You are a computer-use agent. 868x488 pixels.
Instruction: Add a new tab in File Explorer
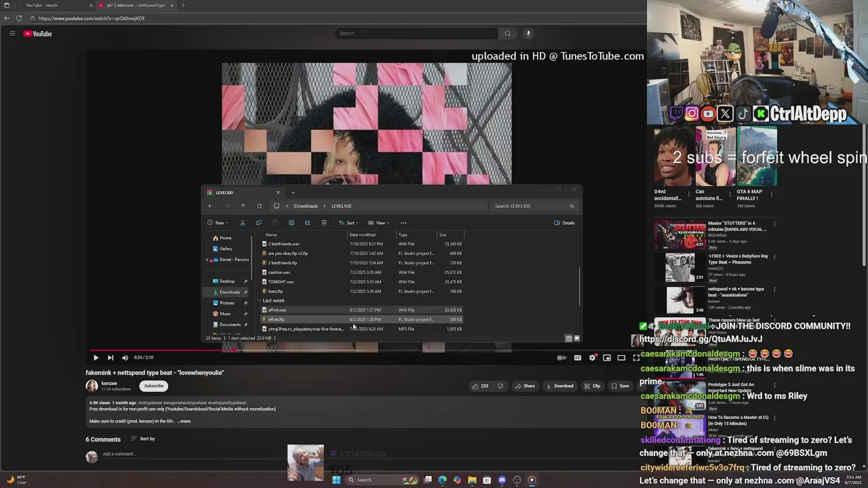293,192
